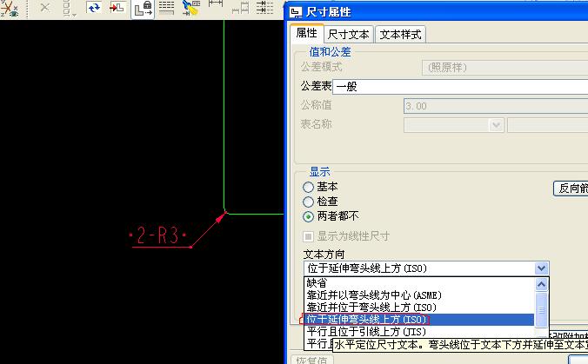588x364 pixels.
Task: Switch to the 尺寸文本 tab
Action: click(349, 35)
